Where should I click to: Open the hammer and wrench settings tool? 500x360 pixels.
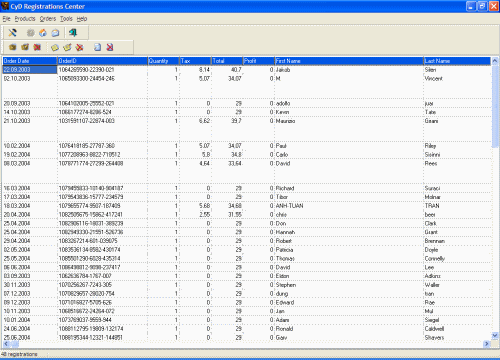coord(12,33)
